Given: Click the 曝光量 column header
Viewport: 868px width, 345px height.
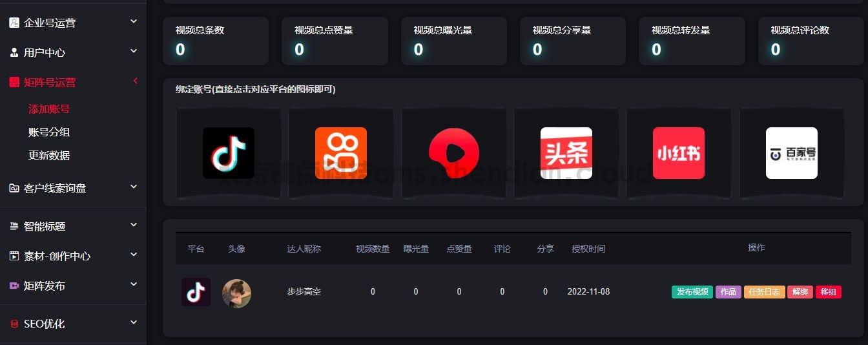Looking at the screenshot, I should click(416, 249).
